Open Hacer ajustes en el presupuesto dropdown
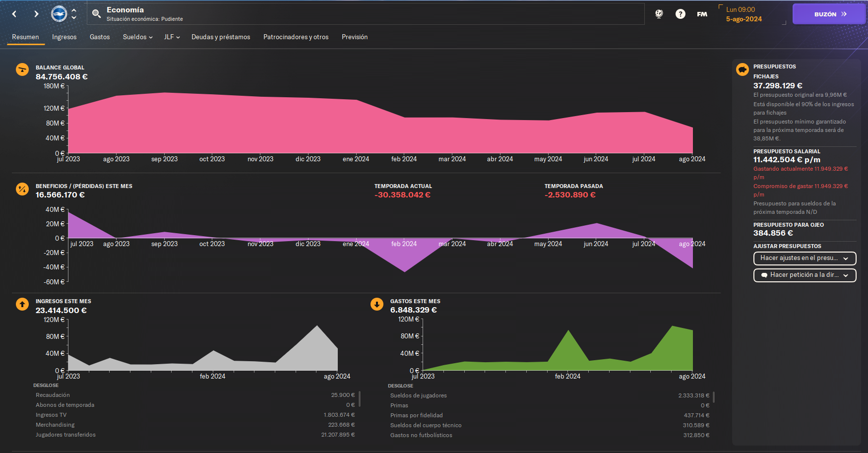Screen dimensions: 868x453 [805, 258]
